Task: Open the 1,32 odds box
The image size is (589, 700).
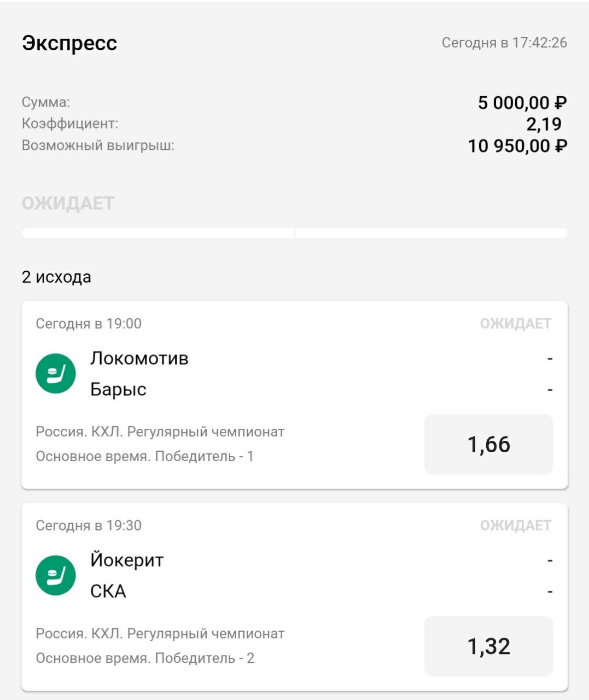Action: (489, 646)
